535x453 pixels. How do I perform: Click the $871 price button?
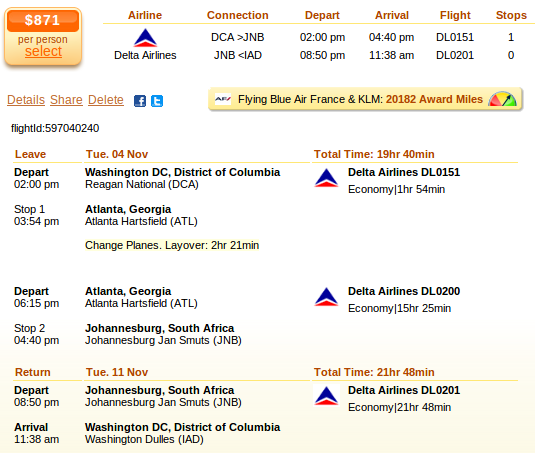pyautogui.click(x=43, y=20)
